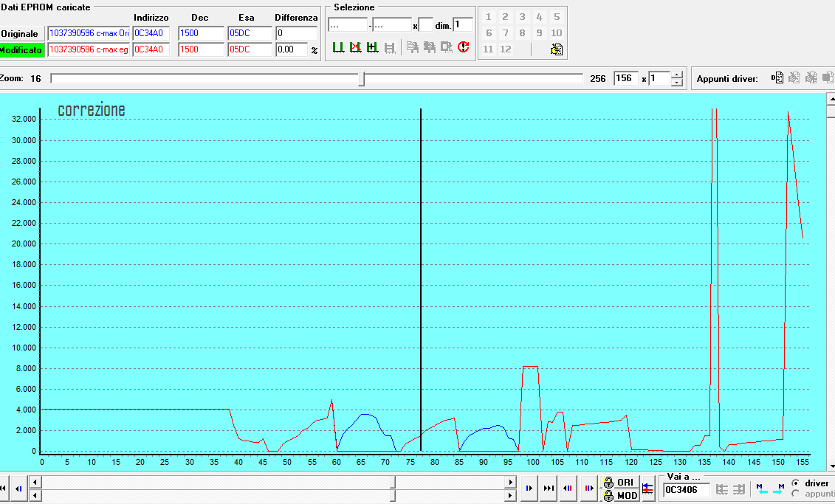Viewport: 835px width, 504px height.
Task: Click the skip-to-end arrow button
Action: [x=549, y=488]
